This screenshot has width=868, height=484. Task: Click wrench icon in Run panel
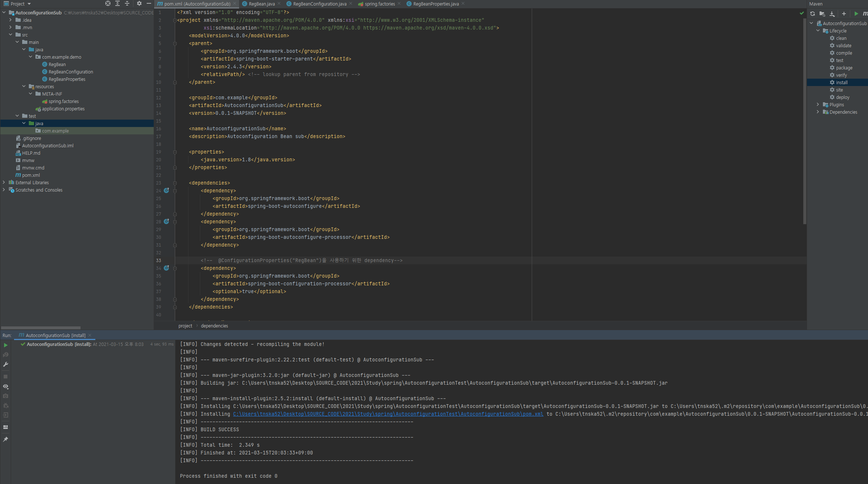click(x=6, y=364)
